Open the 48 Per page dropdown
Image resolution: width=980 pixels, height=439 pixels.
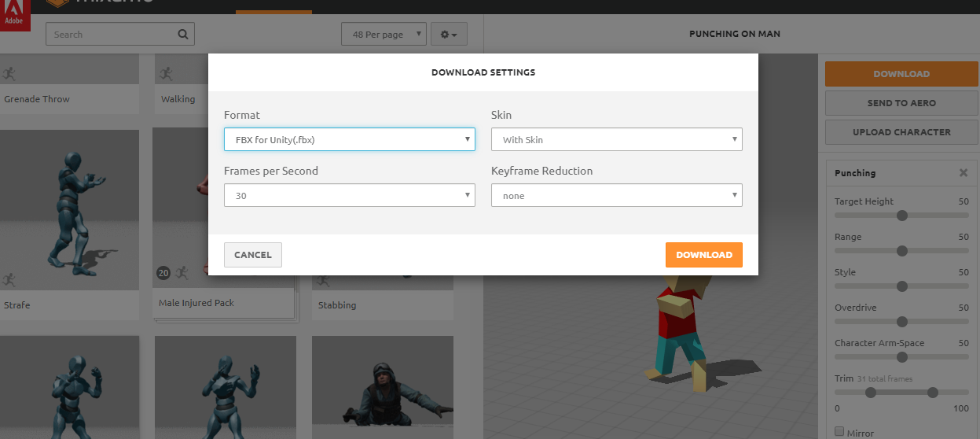click(x=384, y=34)
